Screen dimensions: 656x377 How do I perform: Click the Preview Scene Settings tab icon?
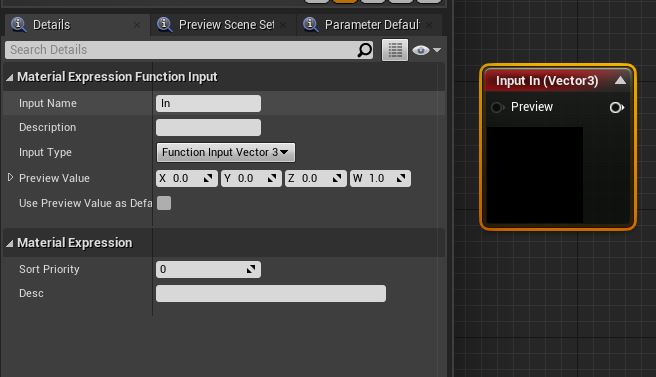click(164, 24)
